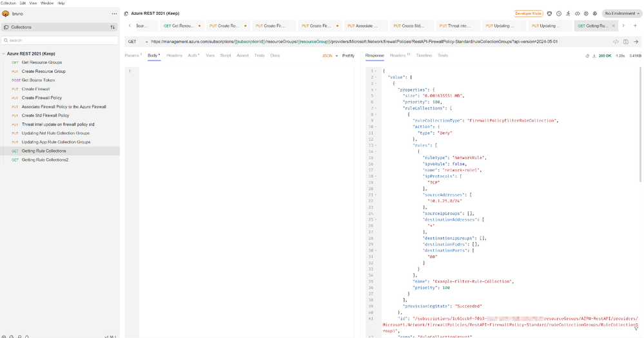Open the No Environment dropdown

coord(622,14)
